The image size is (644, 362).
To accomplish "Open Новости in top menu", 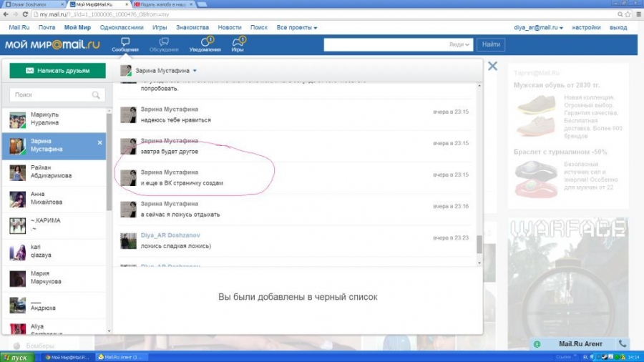I will 230,27.
